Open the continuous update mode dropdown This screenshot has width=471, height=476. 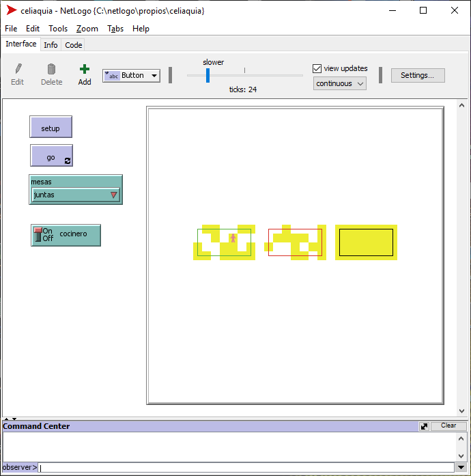(x=340, y=83)
